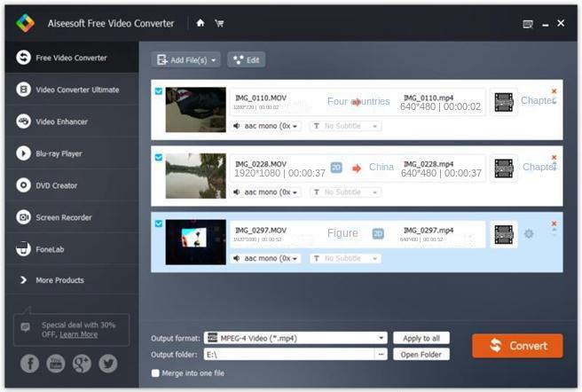Open the shopping cart icon

pos(219,23)
